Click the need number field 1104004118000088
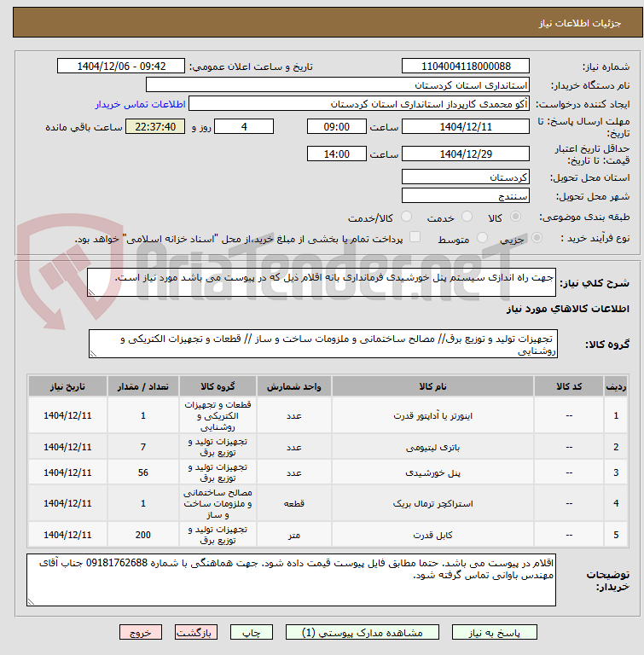644x655 pixels. [x=466, y=66]
